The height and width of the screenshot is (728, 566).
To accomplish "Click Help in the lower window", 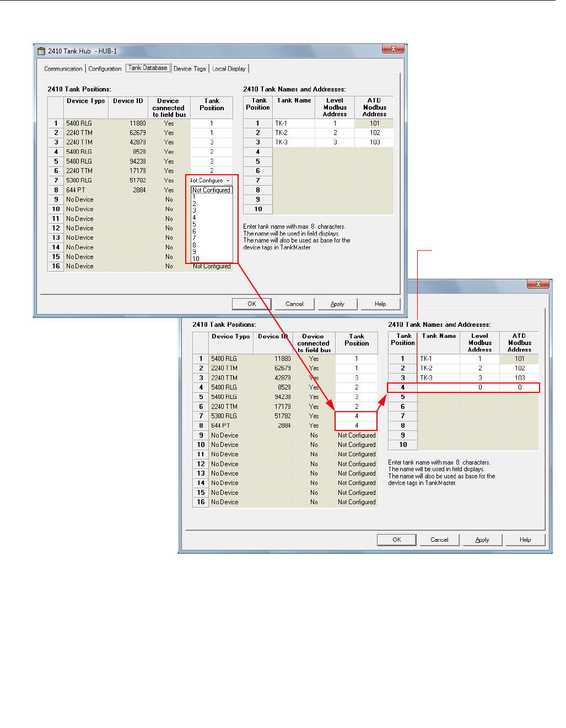I will point(525,540).
